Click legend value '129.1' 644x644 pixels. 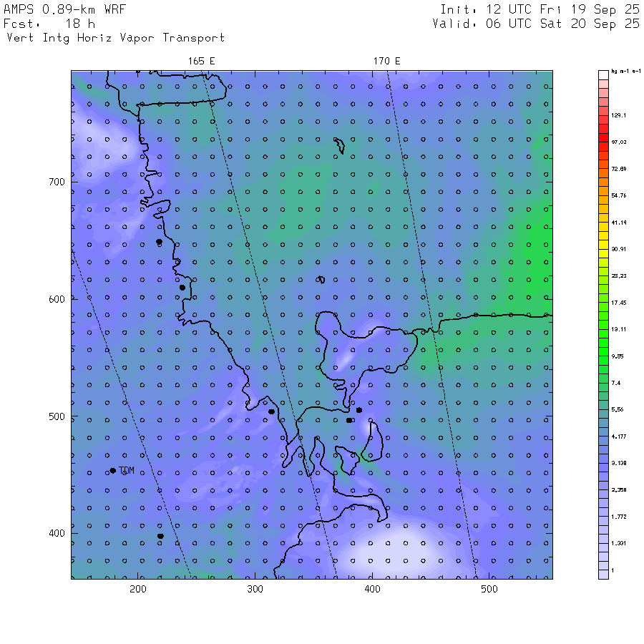click(x=618, y=115)
